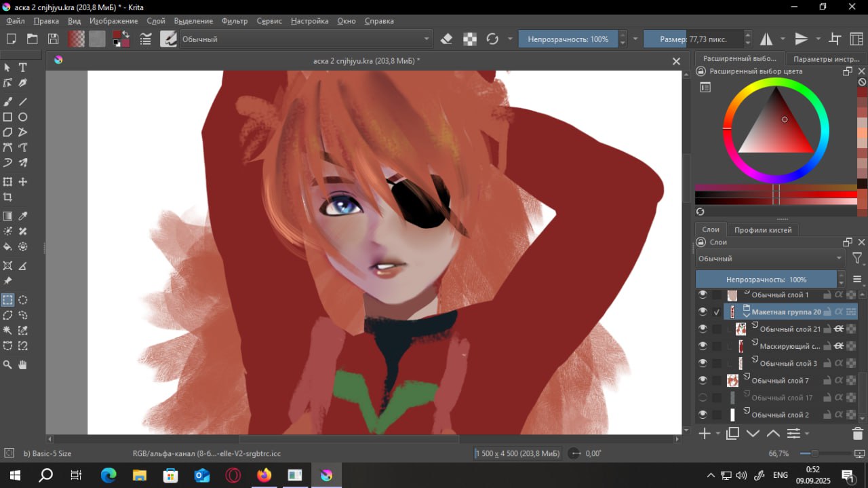Collapse Макетная группа 20 group arrow
This screenshot has height=488, width=868.
click(x=747, y=316)
